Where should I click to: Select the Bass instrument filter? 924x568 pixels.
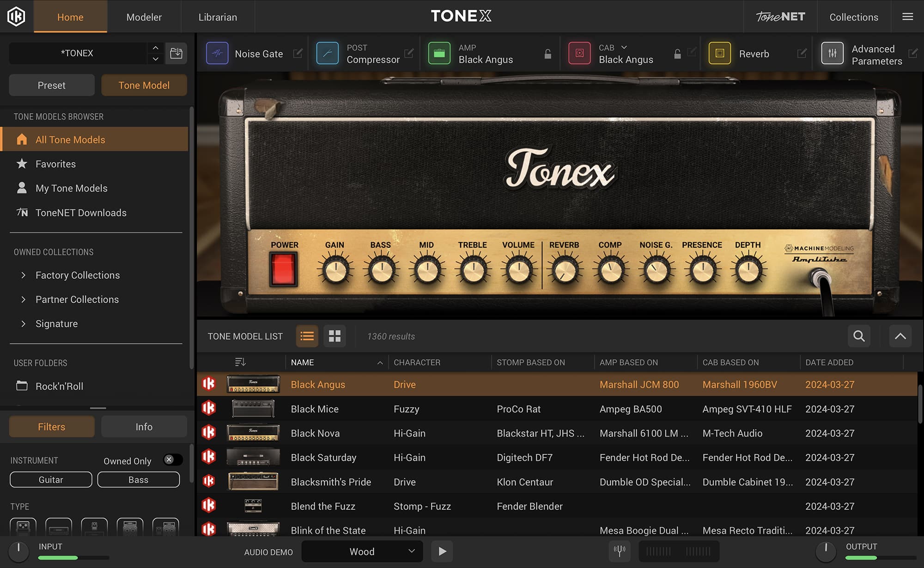(x=138, y=479)
